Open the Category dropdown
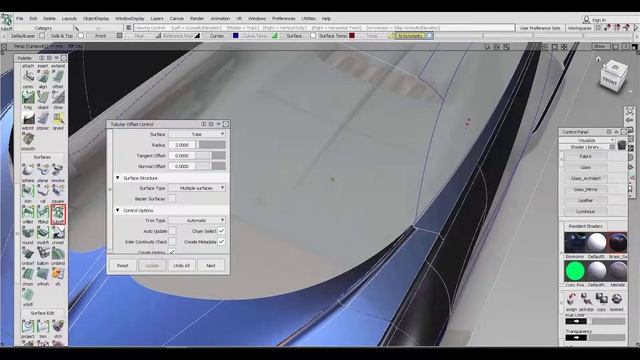640x360 pixels. tap(43, 28)
